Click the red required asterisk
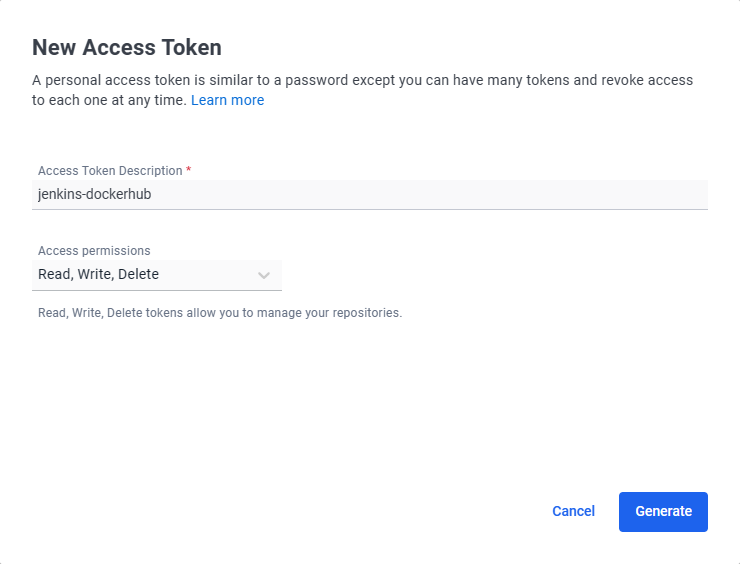 tap(188, 169)
